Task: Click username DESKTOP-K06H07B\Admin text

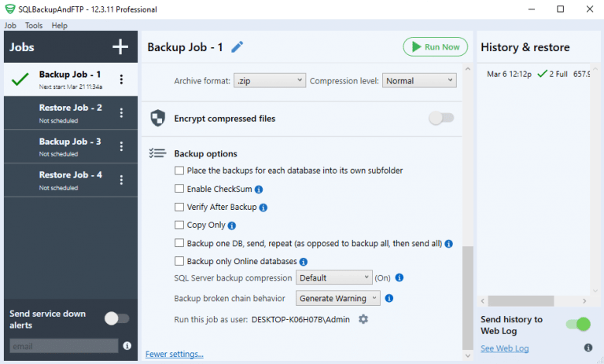Action: pos(300,319)
